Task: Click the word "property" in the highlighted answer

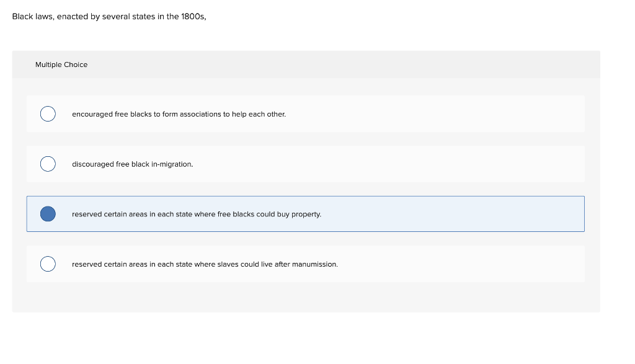Action: coord(307,214)
